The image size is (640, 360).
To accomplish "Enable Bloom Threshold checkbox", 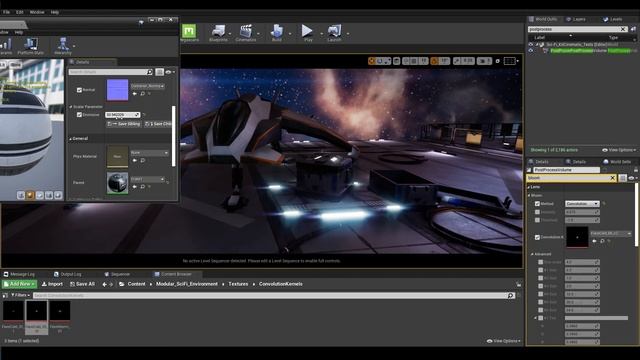I will point(537,220).
